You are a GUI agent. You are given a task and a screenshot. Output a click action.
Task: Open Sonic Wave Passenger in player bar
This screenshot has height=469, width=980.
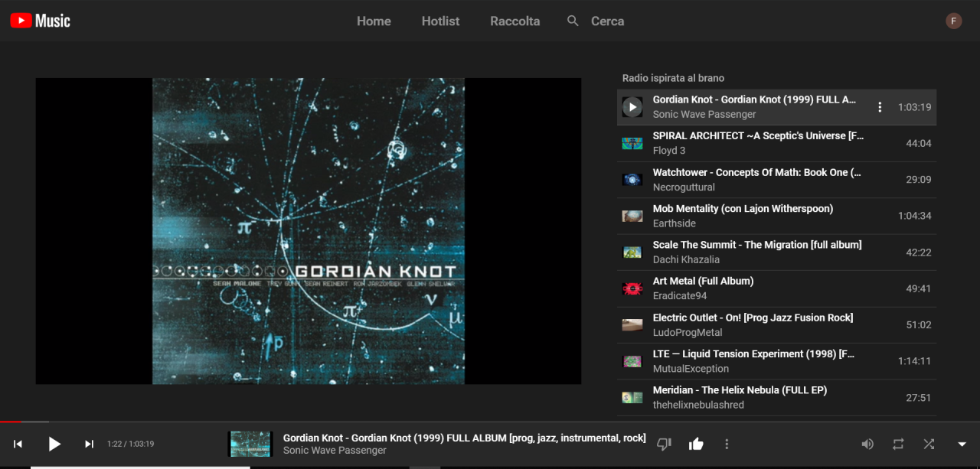click(x=335, y=451)
